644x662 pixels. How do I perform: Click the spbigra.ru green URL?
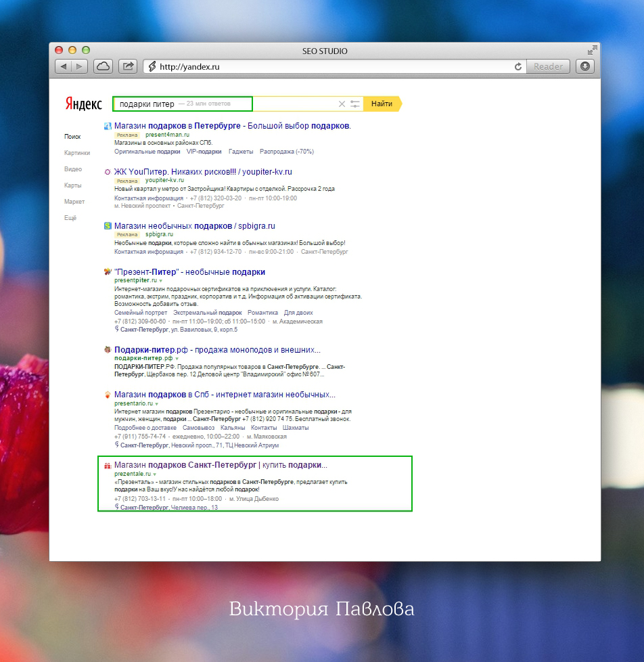[x=159, y=234]
